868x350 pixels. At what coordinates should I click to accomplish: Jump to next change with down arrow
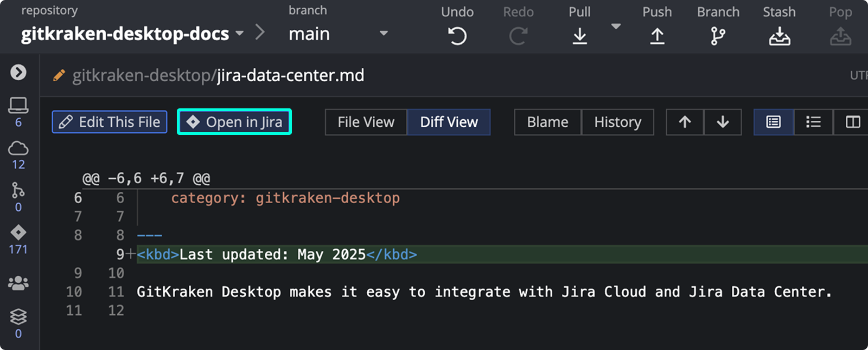[723, 122]
